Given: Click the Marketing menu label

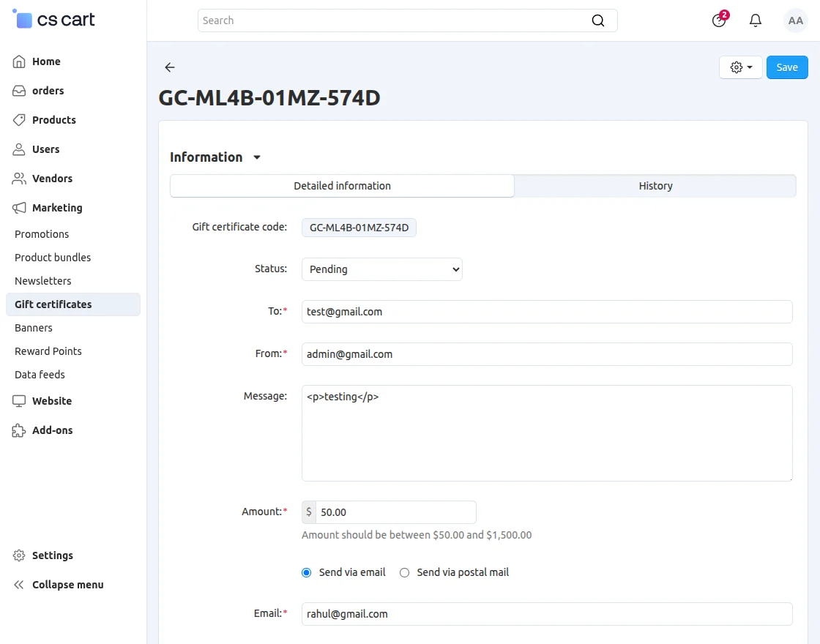Looking at the screenshot, I should click(x=58, y=208).
